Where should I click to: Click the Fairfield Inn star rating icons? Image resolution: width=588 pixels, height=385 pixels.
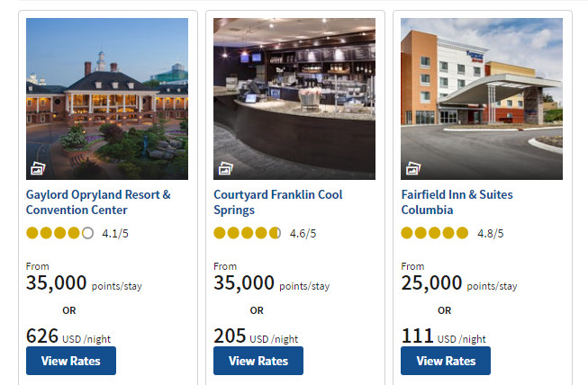pos(434,233)
